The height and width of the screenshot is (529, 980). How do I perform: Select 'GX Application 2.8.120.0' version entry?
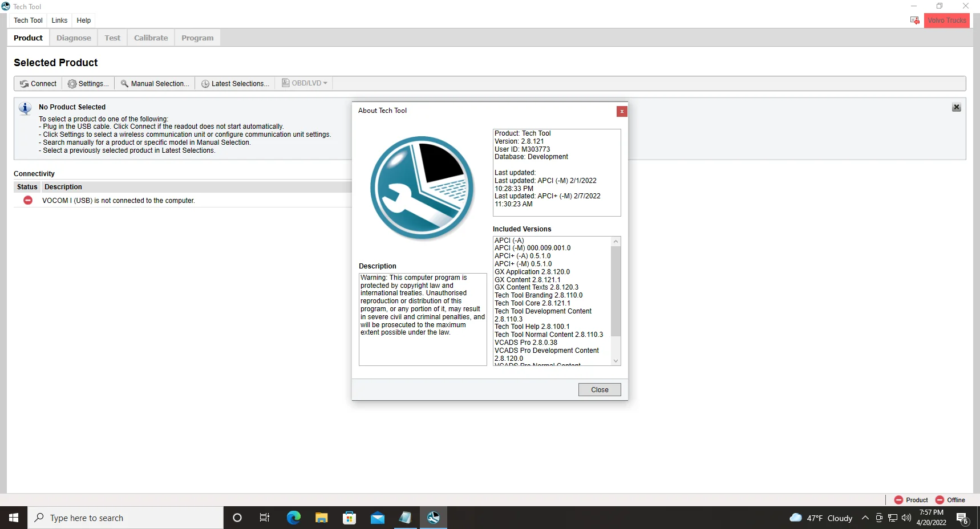[x=532, y=272]
